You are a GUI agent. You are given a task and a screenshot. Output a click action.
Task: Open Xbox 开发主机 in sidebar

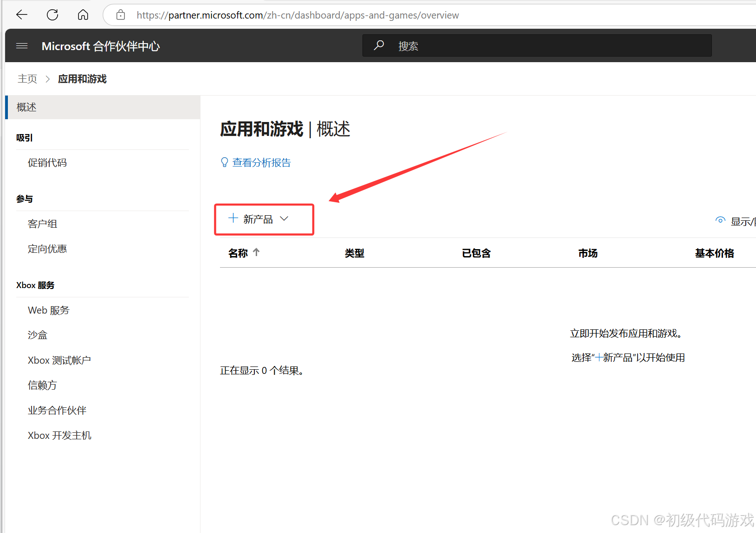point(59,436)
